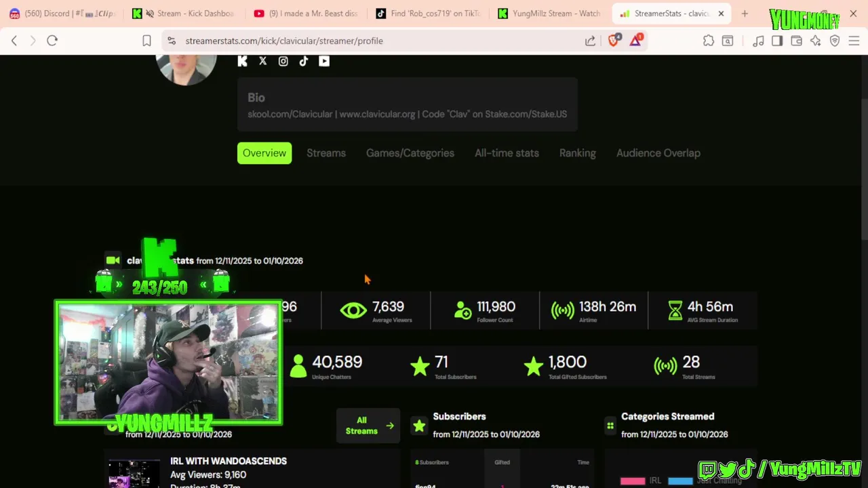The height and width of the screenshot is (488, 868).
Task: Switch to the TikTok 'Rob_cos719' browser tab
Action: (x=429, y=14)
